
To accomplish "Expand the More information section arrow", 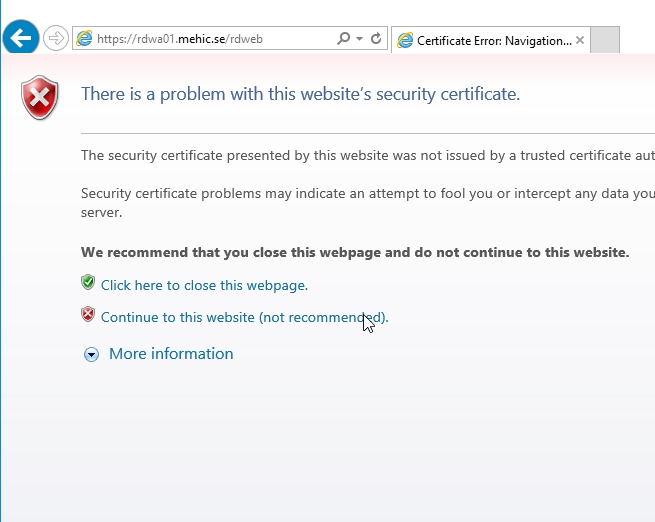I will tap(92, 354).
